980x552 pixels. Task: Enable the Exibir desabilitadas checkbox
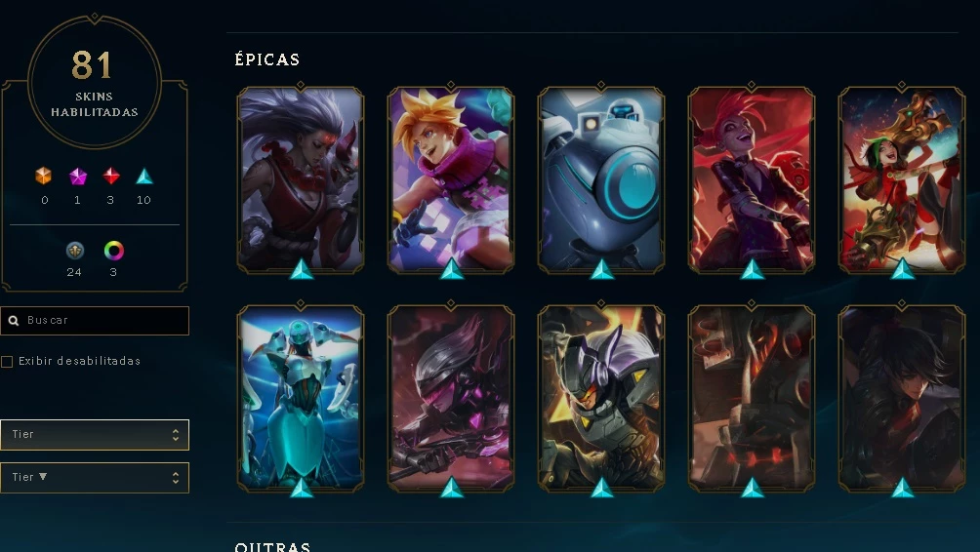[x=7, y=362]
